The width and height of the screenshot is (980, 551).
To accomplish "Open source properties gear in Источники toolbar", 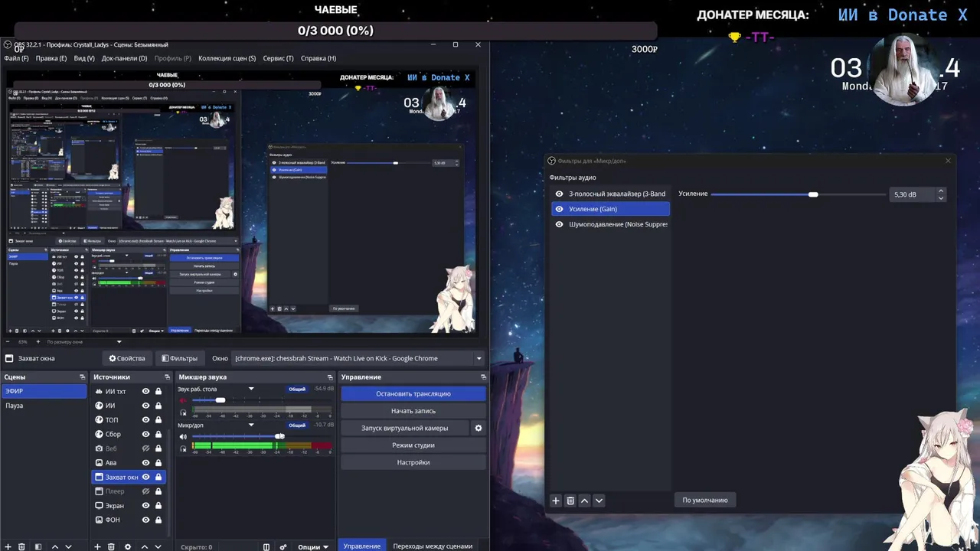I will click(x=128, y=546).
